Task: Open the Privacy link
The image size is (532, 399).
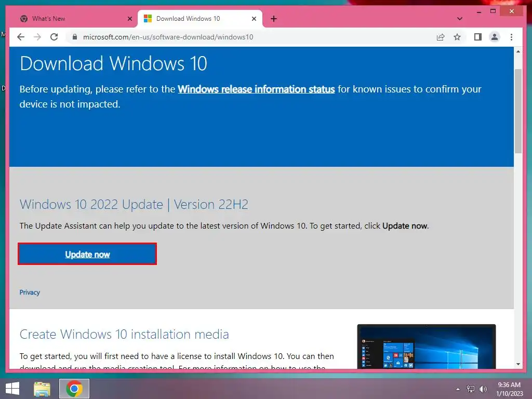Action: click(30, 292)
